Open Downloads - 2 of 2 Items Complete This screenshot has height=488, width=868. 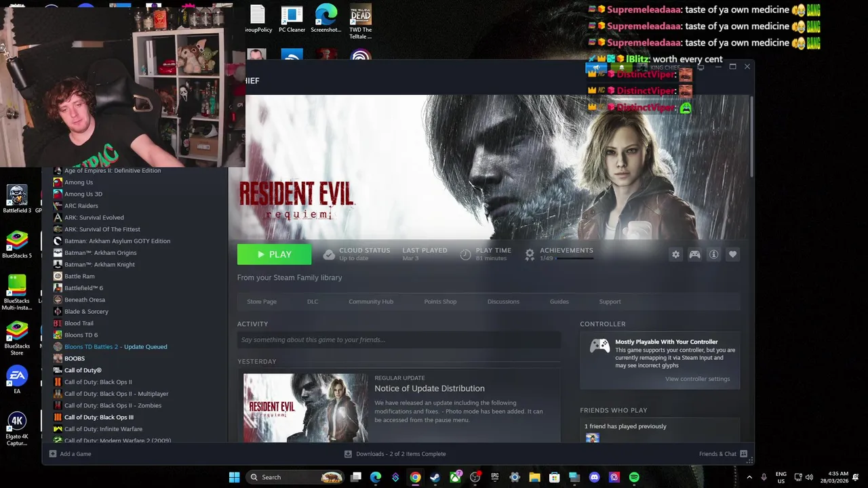coord(395,454)
